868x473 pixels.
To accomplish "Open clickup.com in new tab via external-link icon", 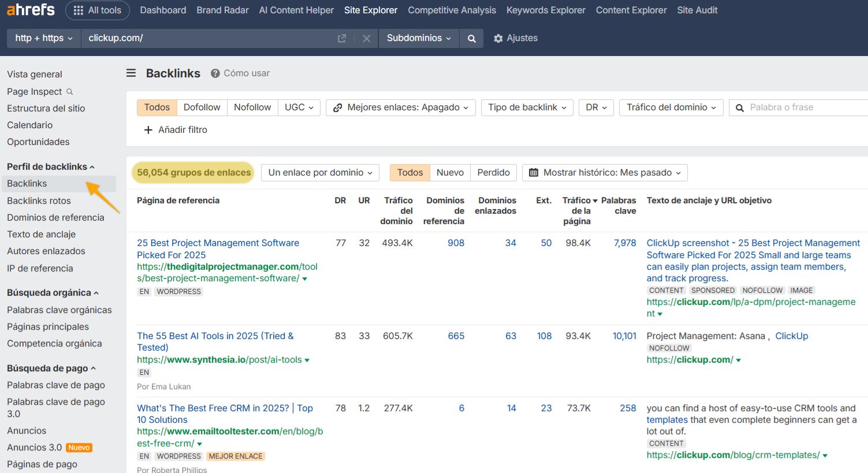I will point(341,38).
